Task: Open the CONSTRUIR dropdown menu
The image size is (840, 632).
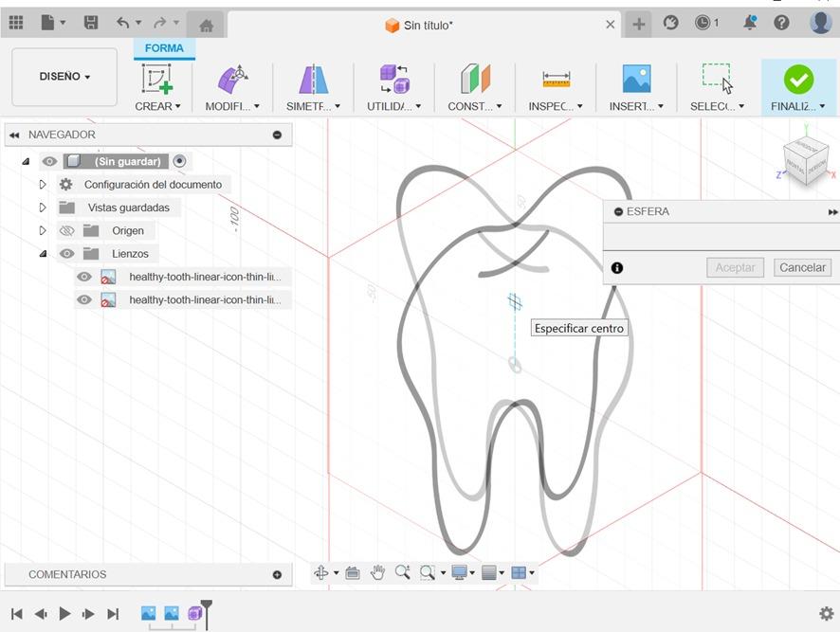Action: 475,106
